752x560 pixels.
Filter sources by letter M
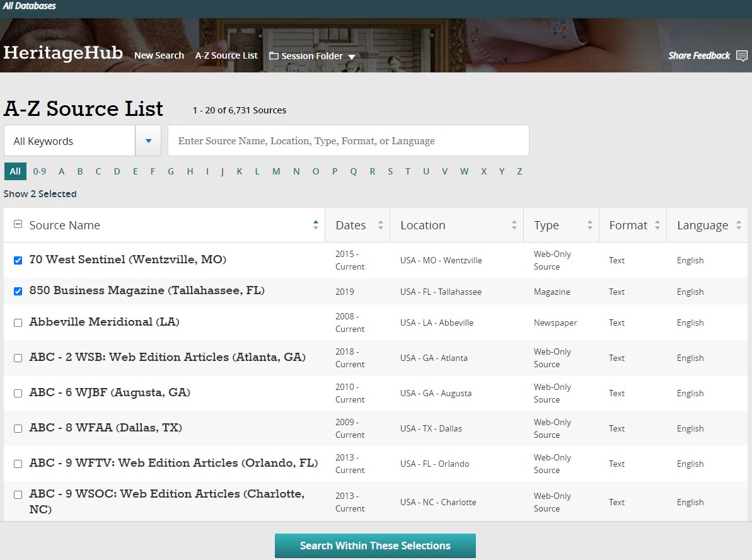click(276, 171)
